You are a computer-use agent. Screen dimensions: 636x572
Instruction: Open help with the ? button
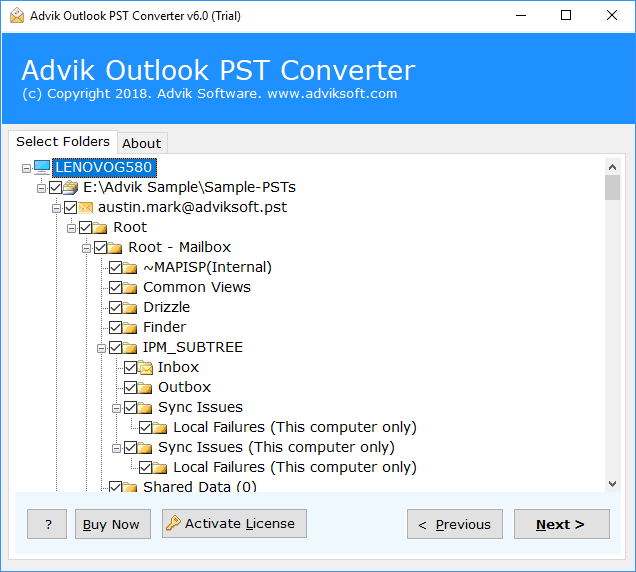(x=47, y=524)
